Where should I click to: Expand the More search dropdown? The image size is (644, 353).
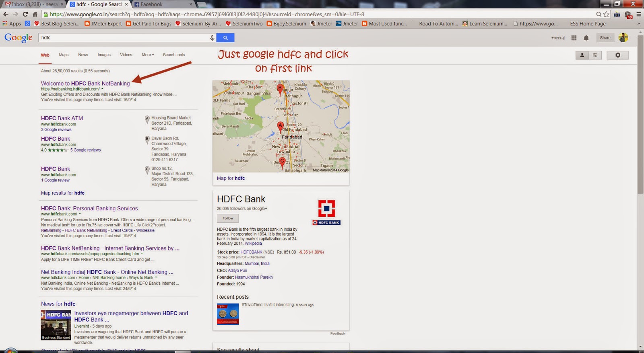coord(148,55)
